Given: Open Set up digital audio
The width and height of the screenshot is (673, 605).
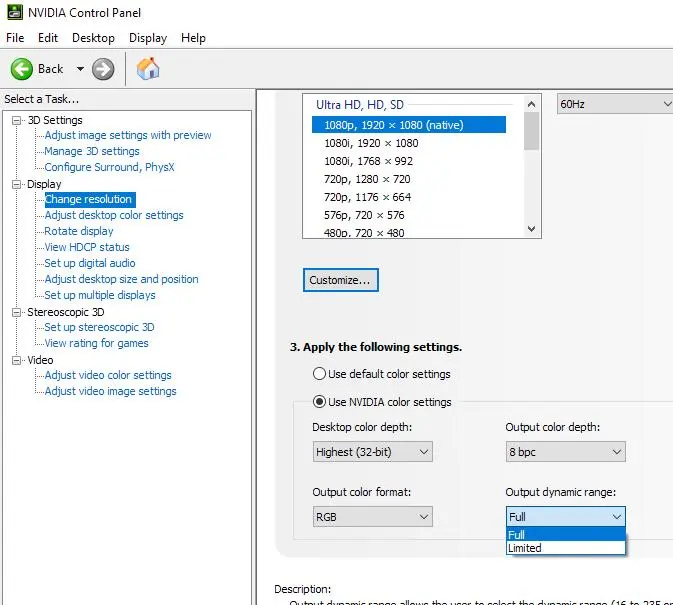Looking at the screenshot, I should pos(90,263).
